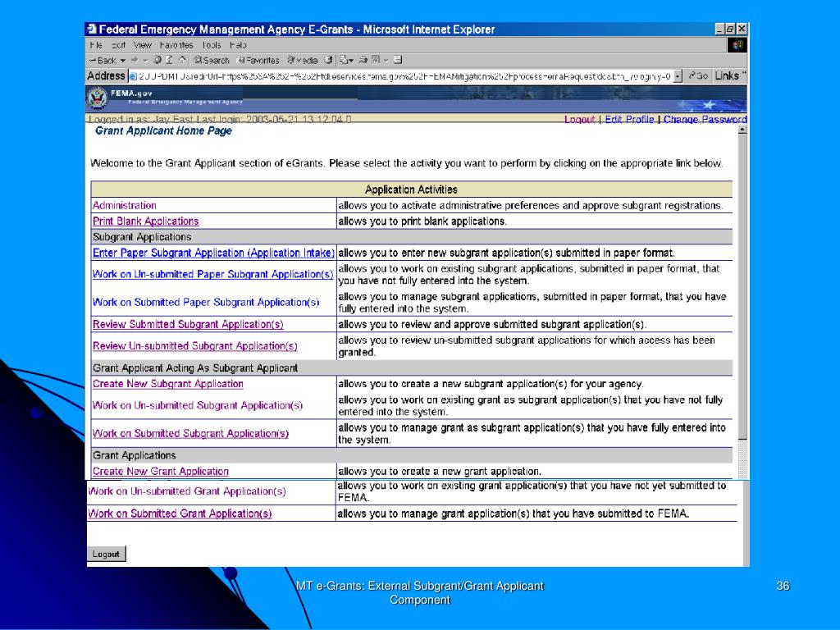Go to the Home page icon

[182, 60]
